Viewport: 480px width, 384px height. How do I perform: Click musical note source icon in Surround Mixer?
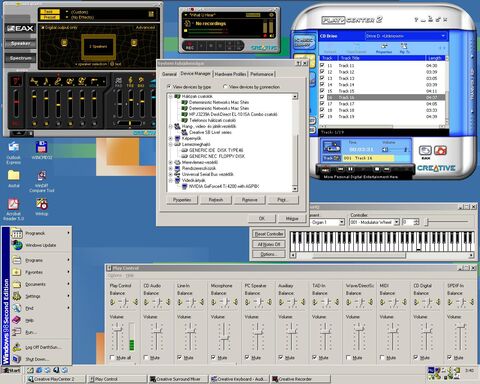46,81
